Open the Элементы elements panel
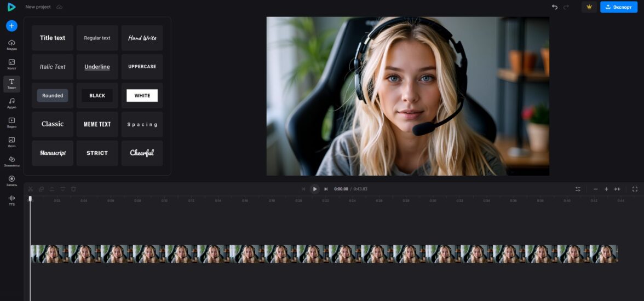The image size is (644, 301). (x=12, y=161)
